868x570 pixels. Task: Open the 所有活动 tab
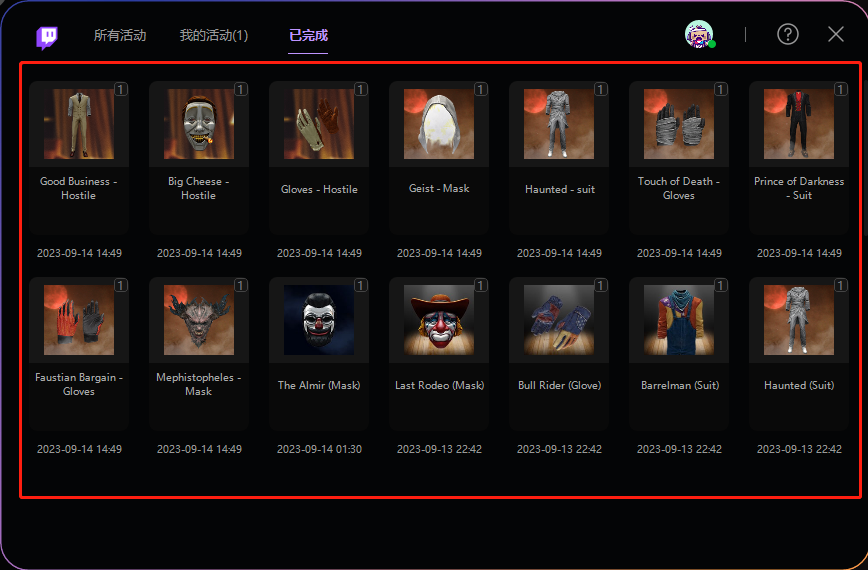(x=120, y=35)
